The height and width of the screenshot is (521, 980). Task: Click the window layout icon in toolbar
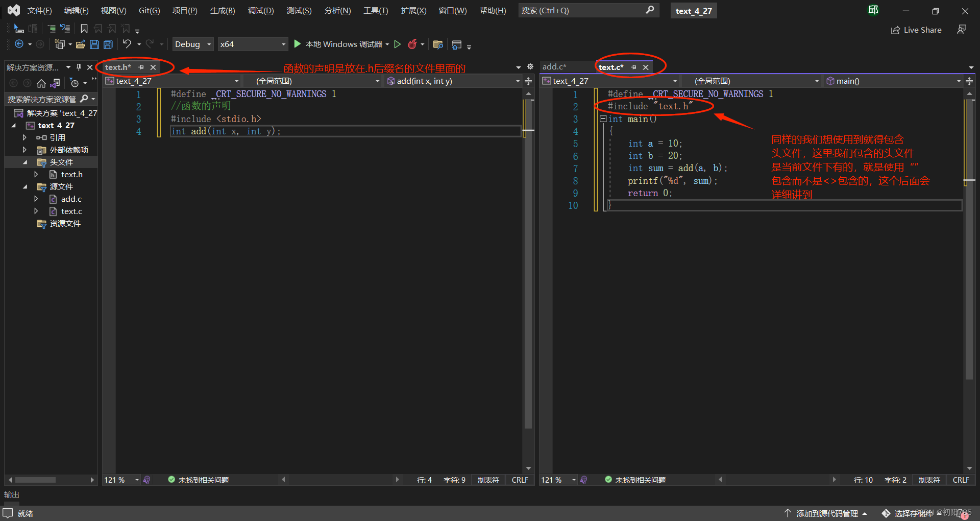coord(457,44)
